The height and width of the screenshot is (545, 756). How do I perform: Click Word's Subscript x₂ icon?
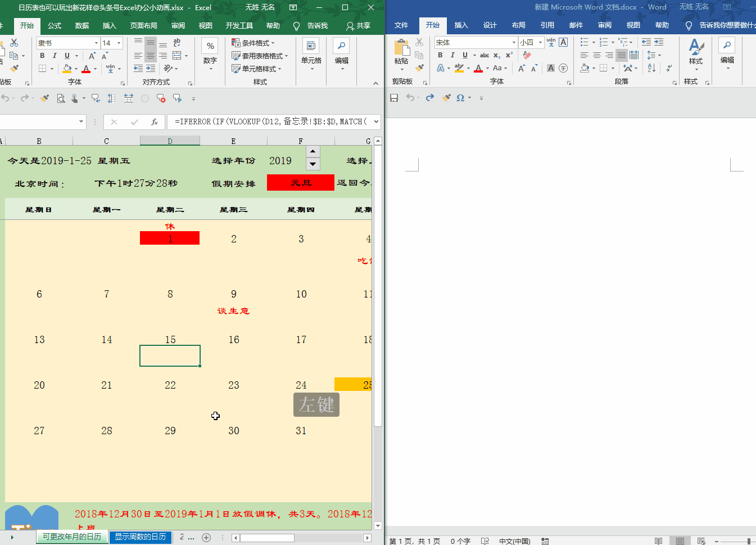pyautogui.click(x=497, y=55)
